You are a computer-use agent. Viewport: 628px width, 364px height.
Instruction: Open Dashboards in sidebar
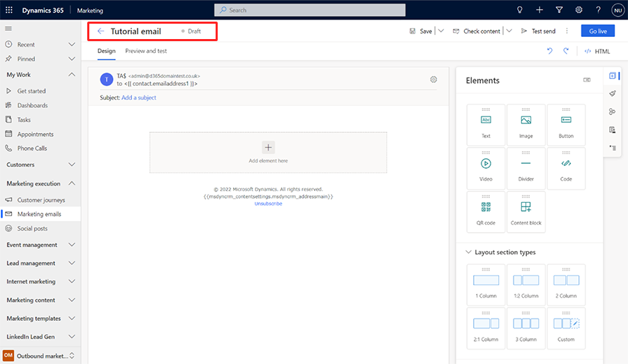pos(40,105)
